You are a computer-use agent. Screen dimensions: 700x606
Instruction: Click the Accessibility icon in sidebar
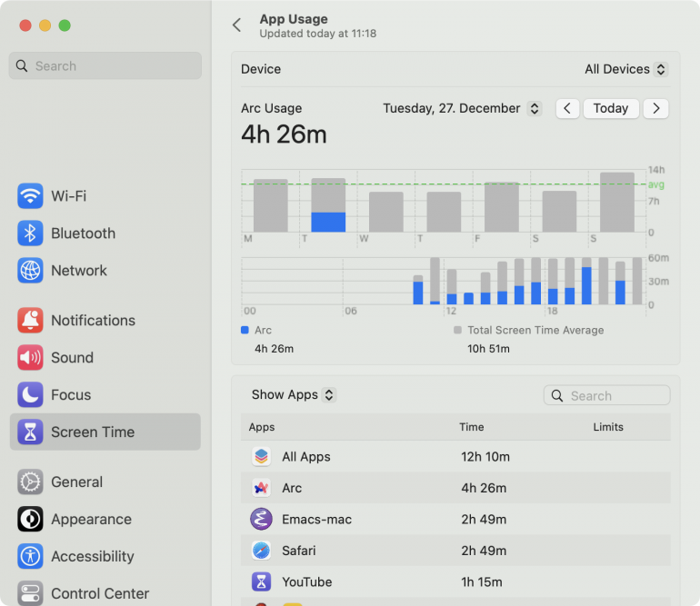coord(30,556)
